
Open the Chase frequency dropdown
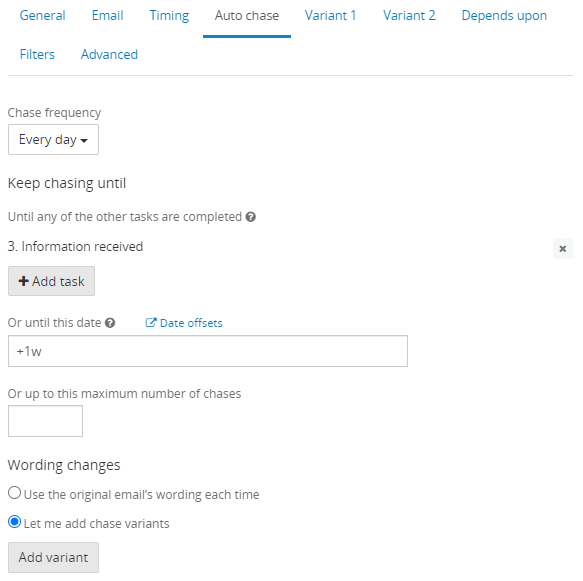(x=53, y=140)
